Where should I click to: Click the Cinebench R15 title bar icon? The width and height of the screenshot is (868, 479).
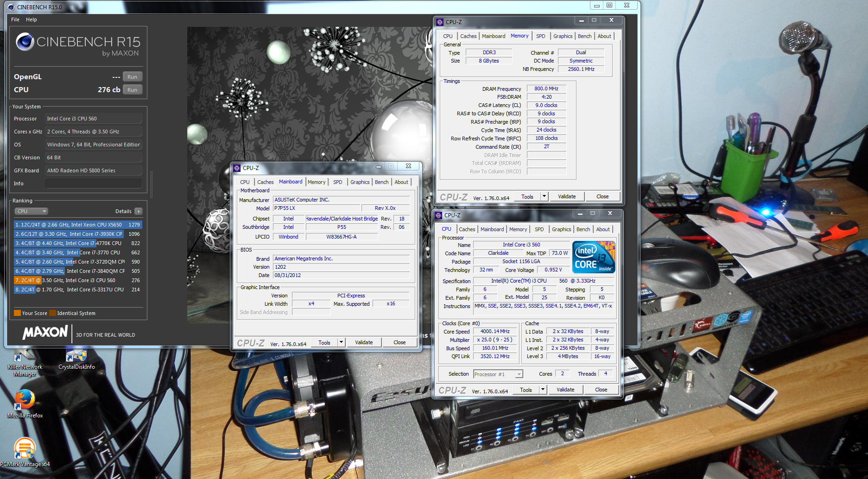point(11,7)
